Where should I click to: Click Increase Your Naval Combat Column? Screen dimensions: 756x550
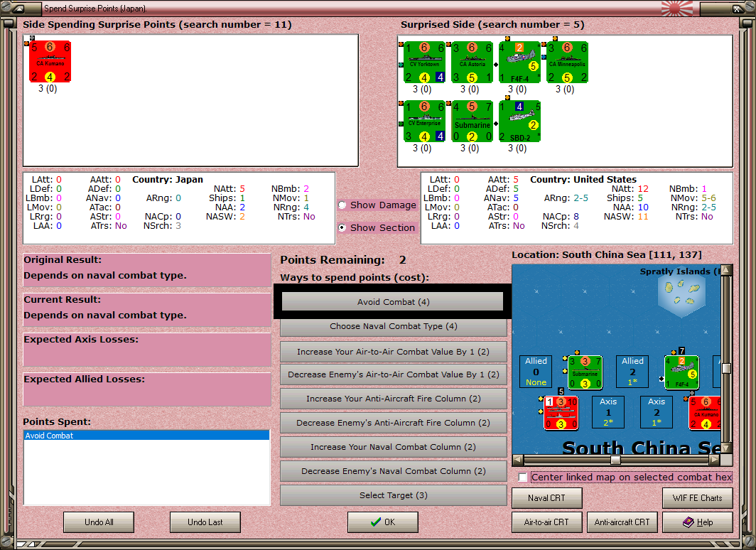coord(394,447)
